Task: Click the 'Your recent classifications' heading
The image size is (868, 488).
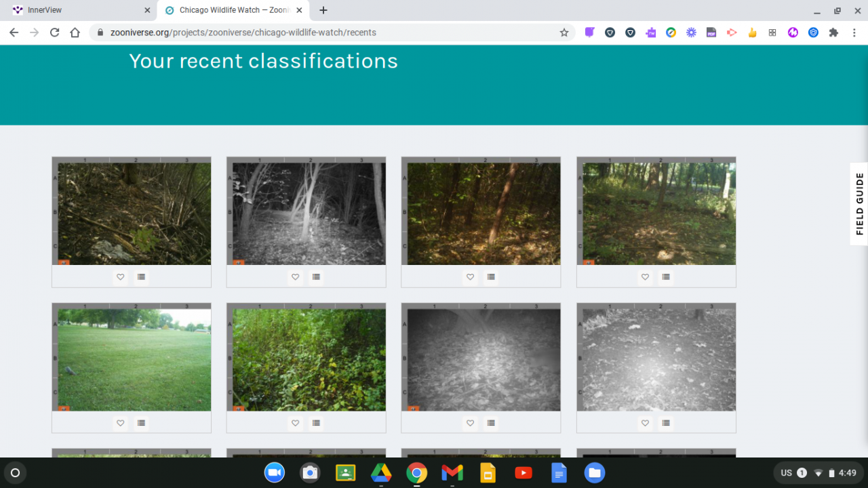Action: 263,61
